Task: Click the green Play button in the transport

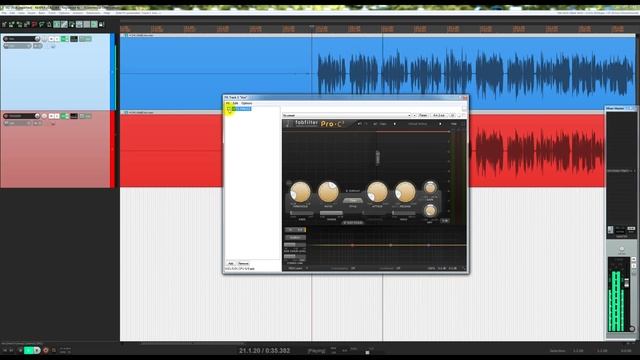Action: (28, 350)
